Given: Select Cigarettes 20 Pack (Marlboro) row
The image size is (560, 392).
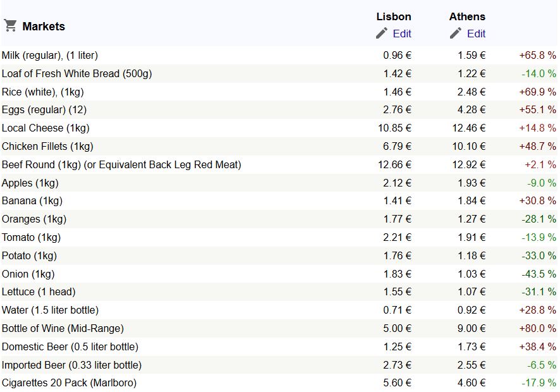Looking at the screenshot, I should click(x=279, y=383).
